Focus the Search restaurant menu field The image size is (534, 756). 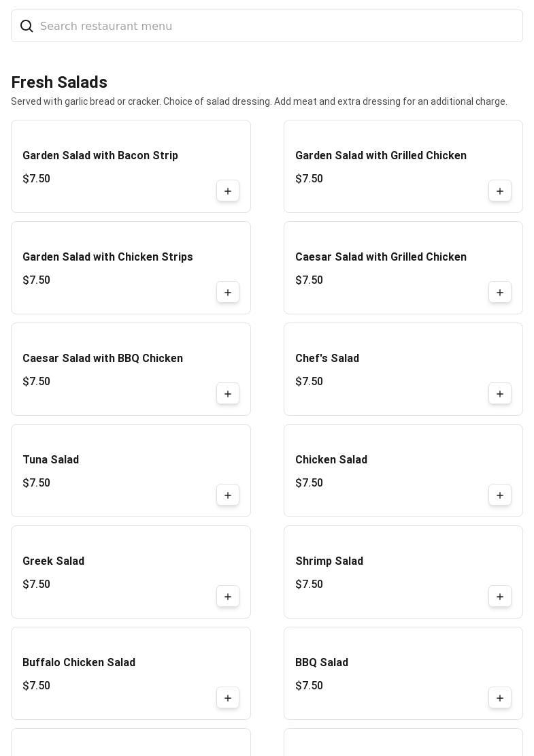pos(272,26)
